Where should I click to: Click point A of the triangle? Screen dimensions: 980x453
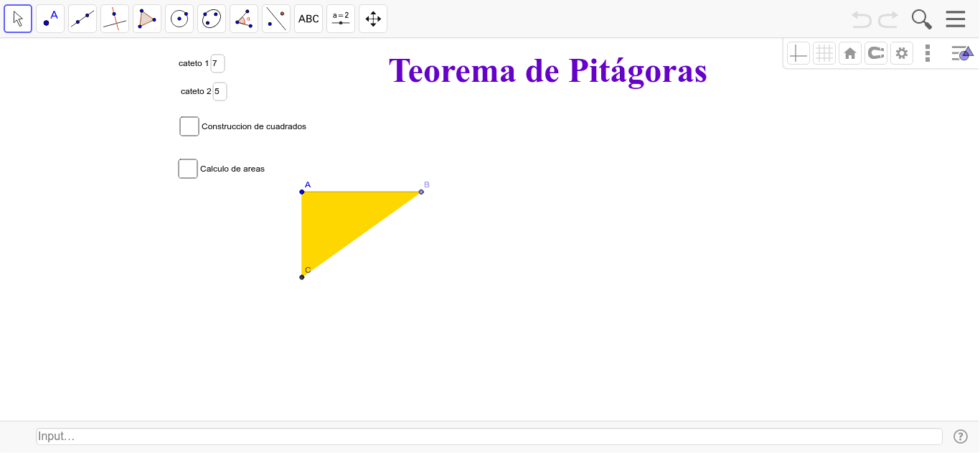point(302,192)
